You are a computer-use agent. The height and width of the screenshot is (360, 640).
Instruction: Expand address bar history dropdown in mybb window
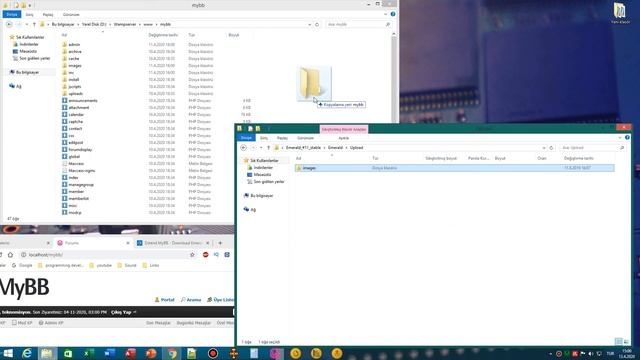[309, 24]
